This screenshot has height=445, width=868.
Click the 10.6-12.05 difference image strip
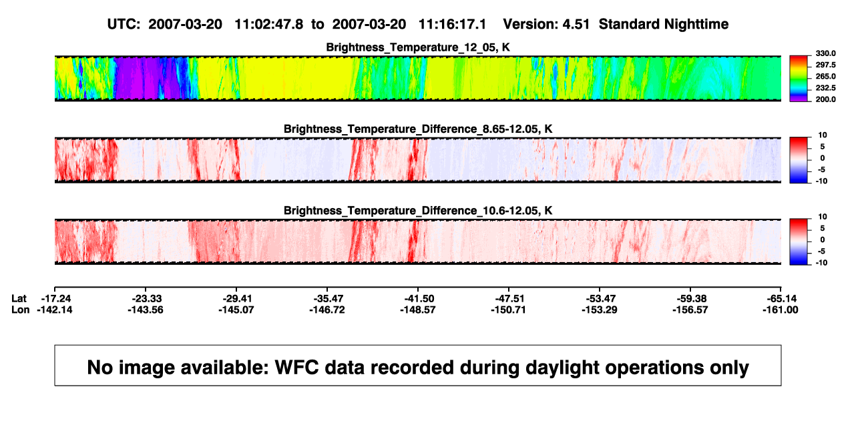tap(418, 242)
